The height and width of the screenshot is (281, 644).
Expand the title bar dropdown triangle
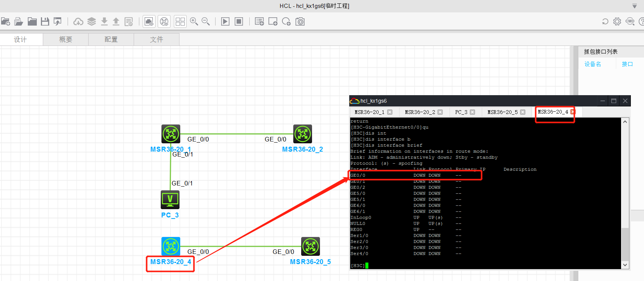click(635, 6)
